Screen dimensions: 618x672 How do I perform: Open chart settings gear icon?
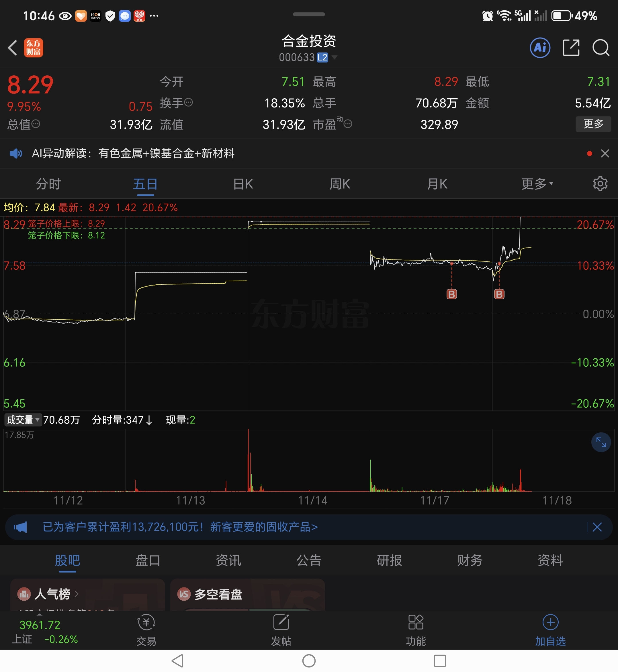pyautogui.click(x=600, y=184)
